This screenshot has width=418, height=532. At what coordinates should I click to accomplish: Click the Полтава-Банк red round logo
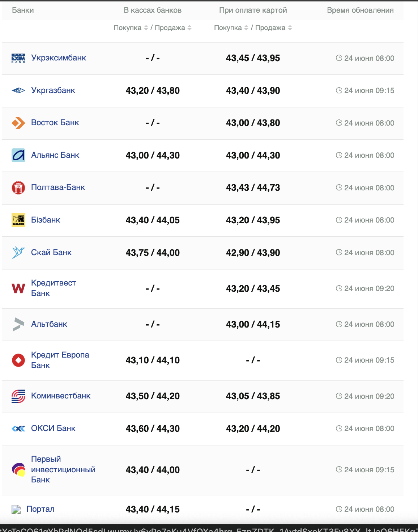coord(18,188)
